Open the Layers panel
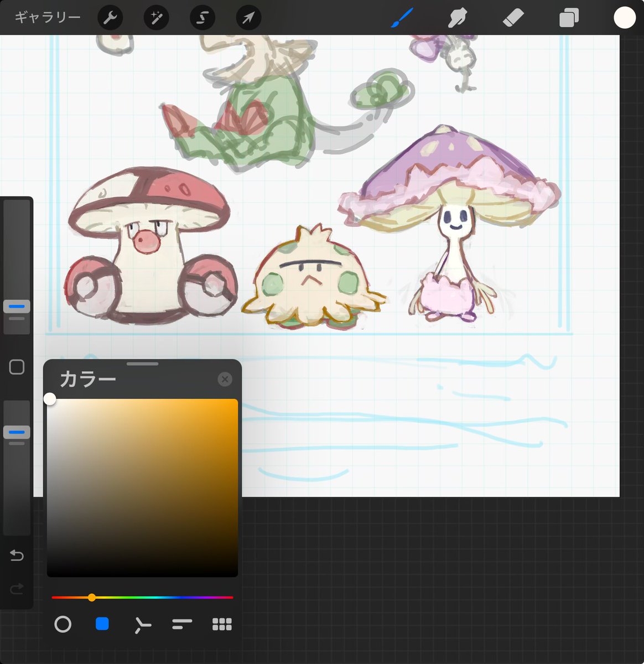 tap(569, 18)
